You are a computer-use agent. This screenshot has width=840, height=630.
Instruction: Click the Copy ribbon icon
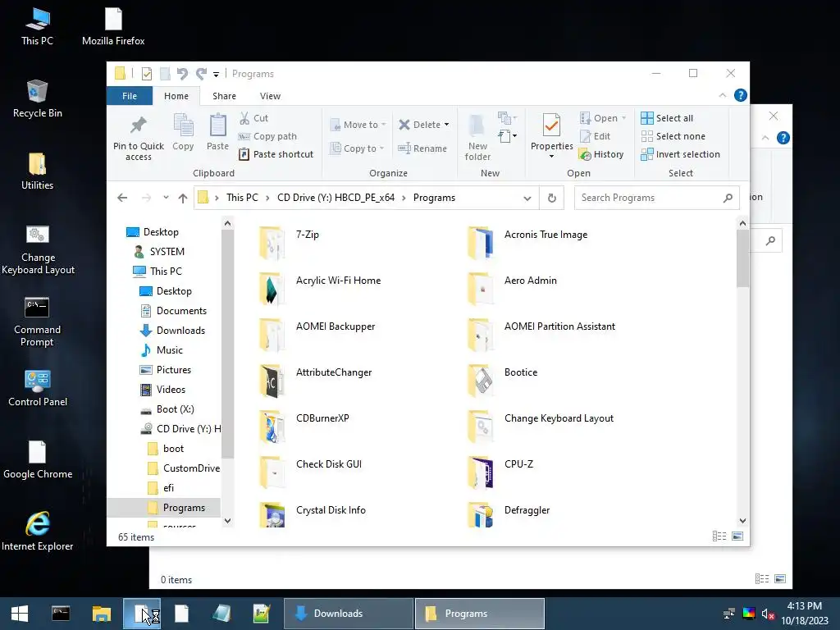(183, 126)
